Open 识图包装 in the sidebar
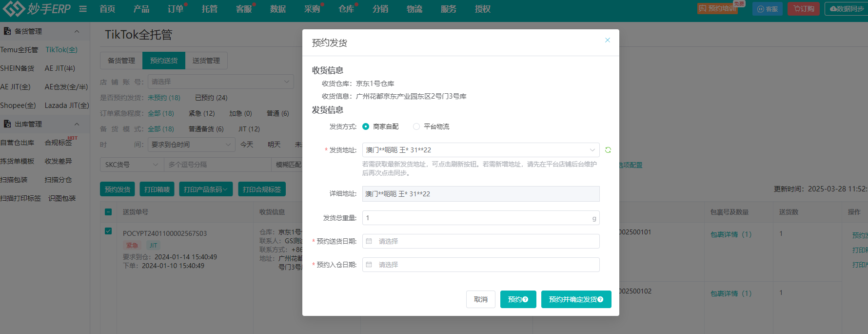 coord(62,198)
